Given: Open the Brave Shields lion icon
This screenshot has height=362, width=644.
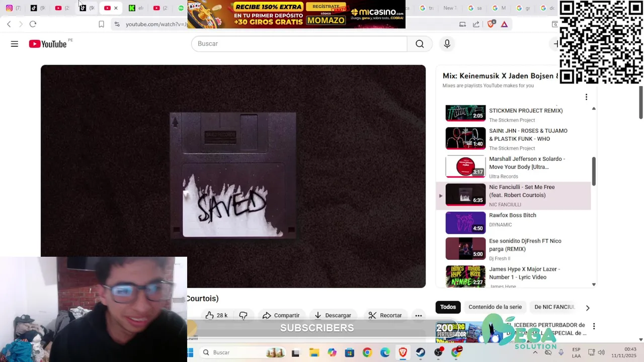Looking at the screenshot, I should [491, 24].
